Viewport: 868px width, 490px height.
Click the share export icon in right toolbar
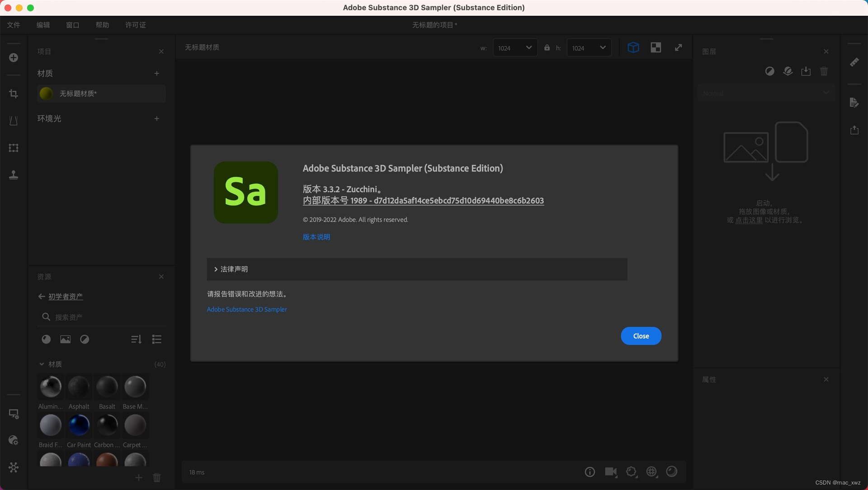tap(854, 130)
